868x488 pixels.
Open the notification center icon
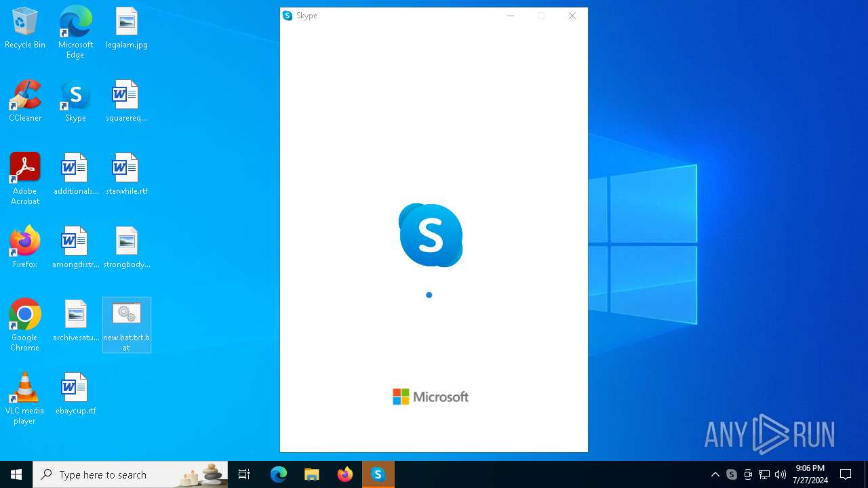[x=846, y=474]
